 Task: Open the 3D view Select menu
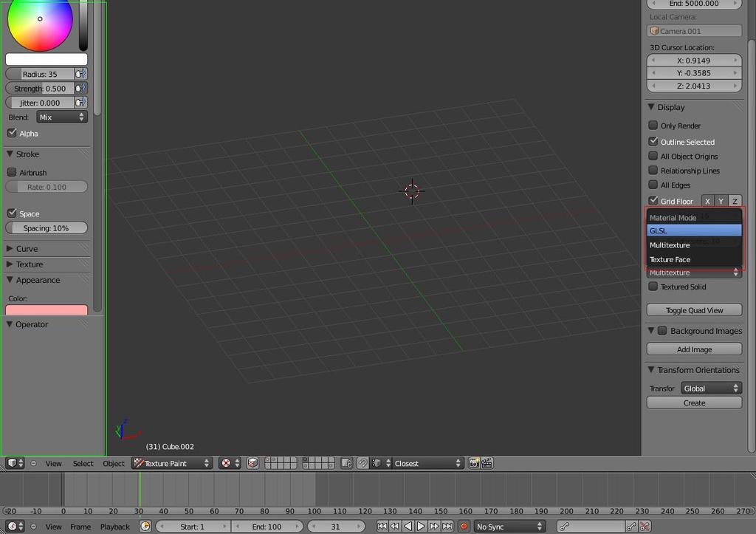click(83, 463)
